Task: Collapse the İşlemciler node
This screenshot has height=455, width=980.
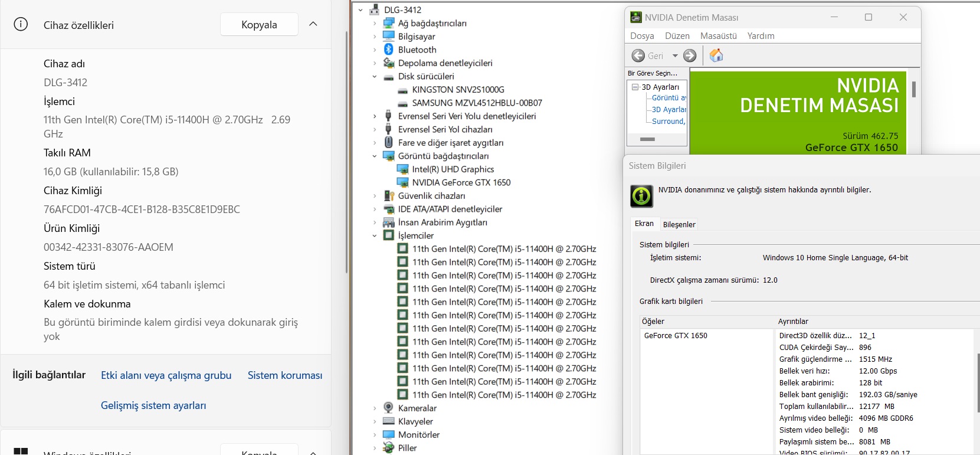Action: click(x=375, y=235)
